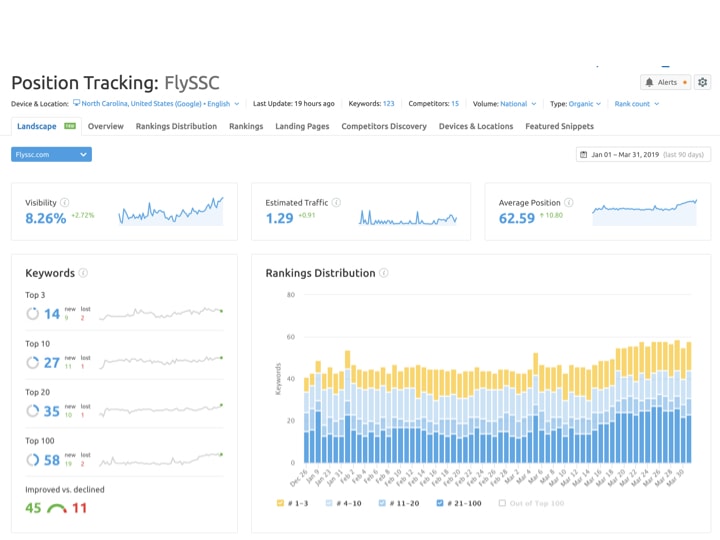Image resolution: width=720 pixels, height=540 pixels.
Task: Switch to the Competitors Discovery tab
Action: (384, 126)
